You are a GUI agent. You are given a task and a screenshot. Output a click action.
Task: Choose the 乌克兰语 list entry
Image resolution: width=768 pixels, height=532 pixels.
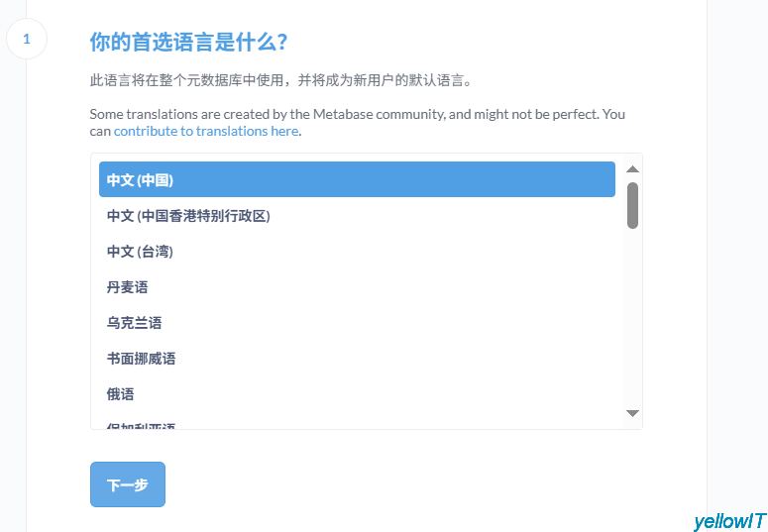coord(134,323)
